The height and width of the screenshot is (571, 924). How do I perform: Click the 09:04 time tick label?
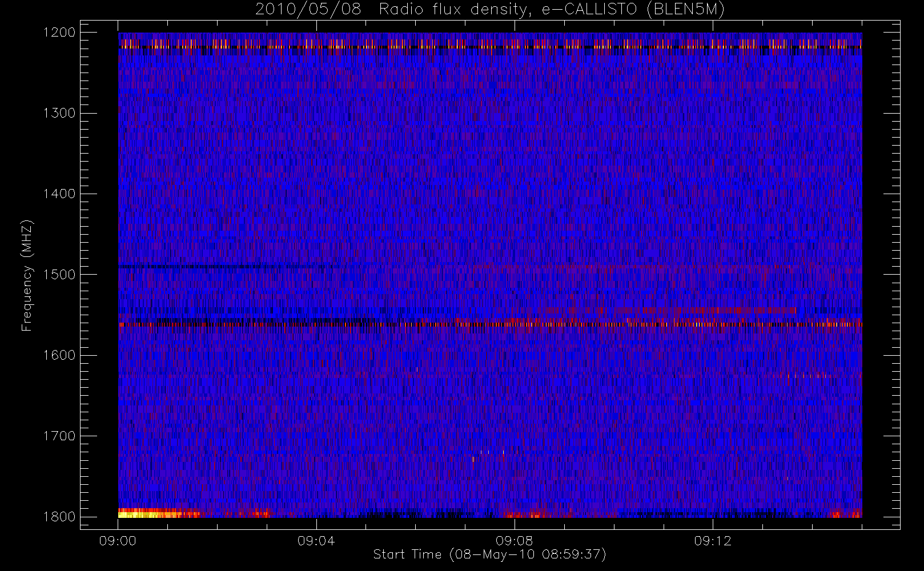pos(316,541)
